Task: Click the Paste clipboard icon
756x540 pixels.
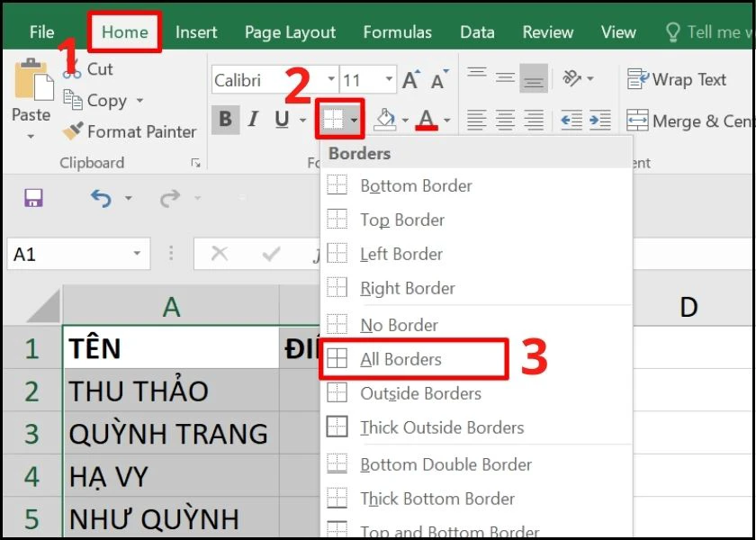Action: coord(33,79)
